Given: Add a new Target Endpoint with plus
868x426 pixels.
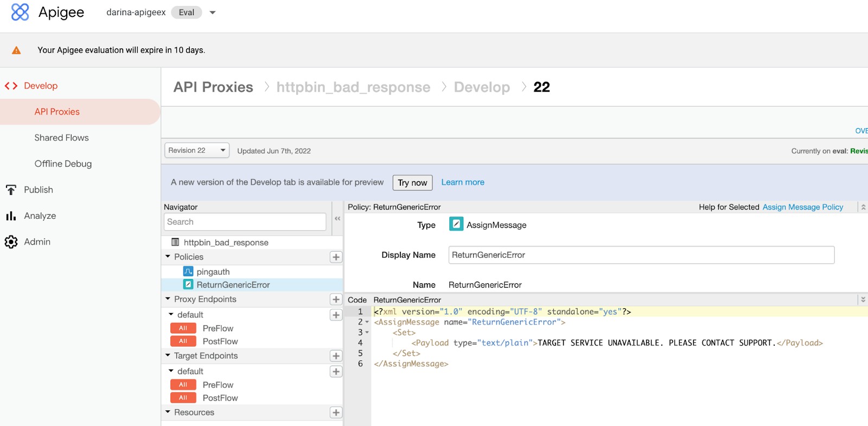Looking at the screenshot, I should pos(336,356).
